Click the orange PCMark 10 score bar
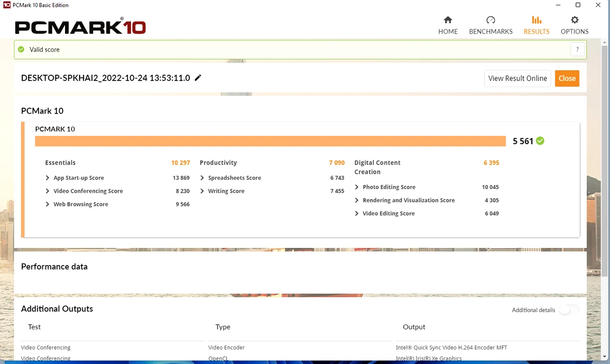Image resolution: width=610 pixels, height=364 pixels. (x=270, y=141)
